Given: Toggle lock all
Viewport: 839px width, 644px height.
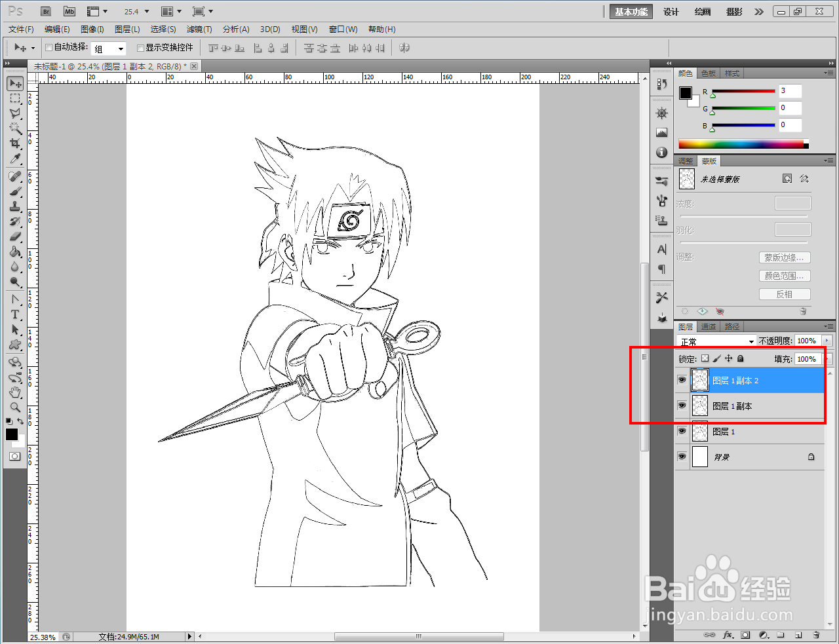Looking at the screenshot, I should coord(740,358).
